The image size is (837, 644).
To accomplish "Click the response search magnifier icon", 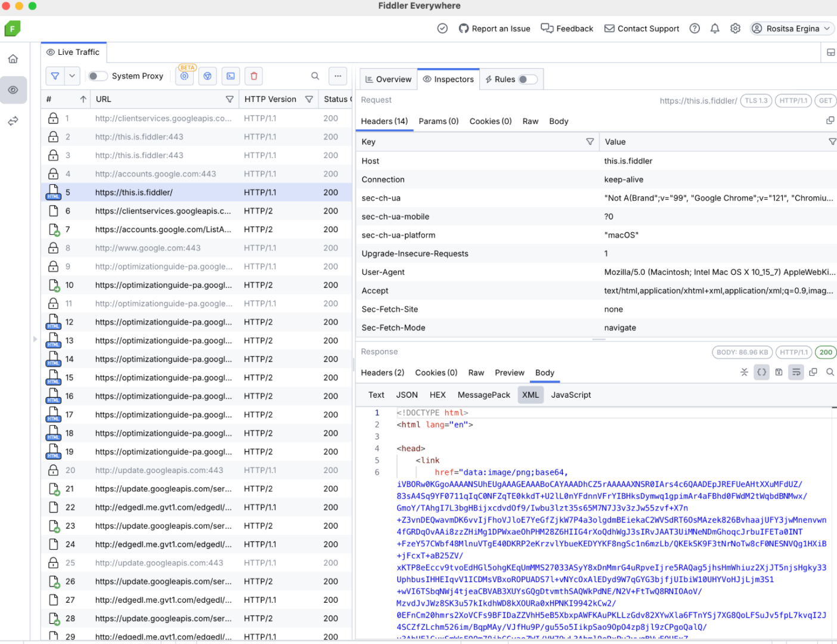I will coord(830,372).
